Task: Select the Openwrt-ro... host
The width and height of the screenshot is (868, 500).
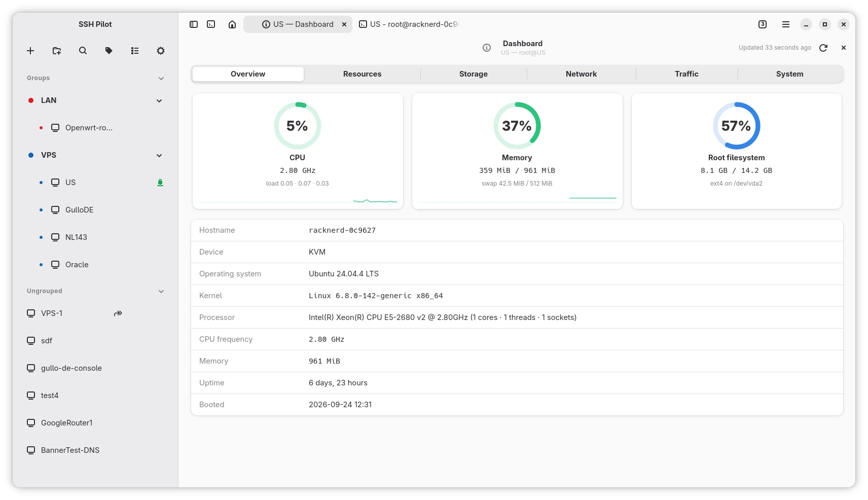Action: [95, 128]
